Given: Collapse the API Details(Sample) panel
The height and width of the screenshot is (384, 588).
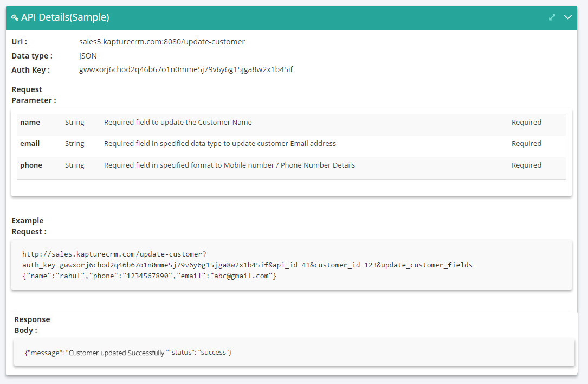Looking at the screenshot, I should (568, 17).
